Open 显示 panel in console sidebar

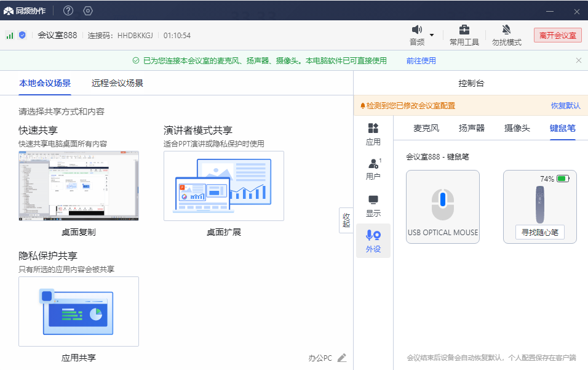(373, 206)
